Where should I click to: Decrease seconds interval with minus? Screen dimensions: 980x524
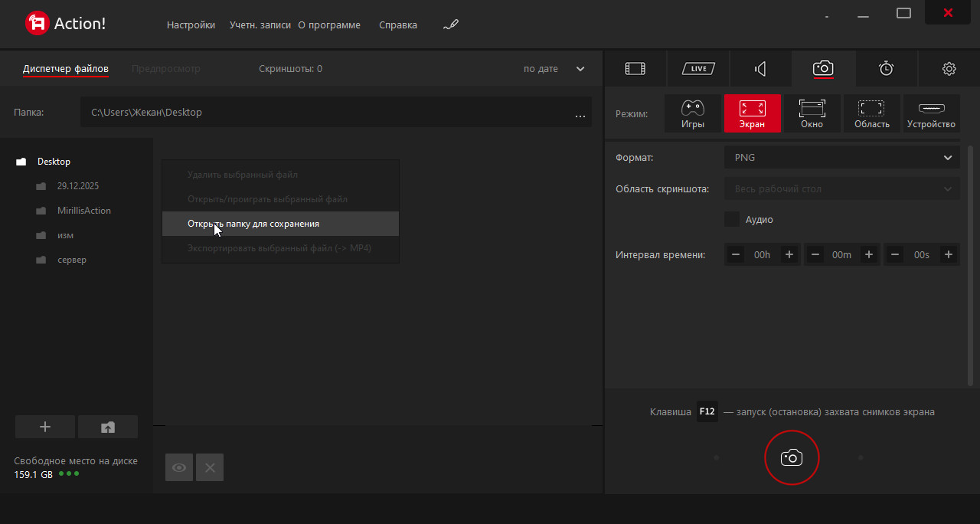coord(896,255)
